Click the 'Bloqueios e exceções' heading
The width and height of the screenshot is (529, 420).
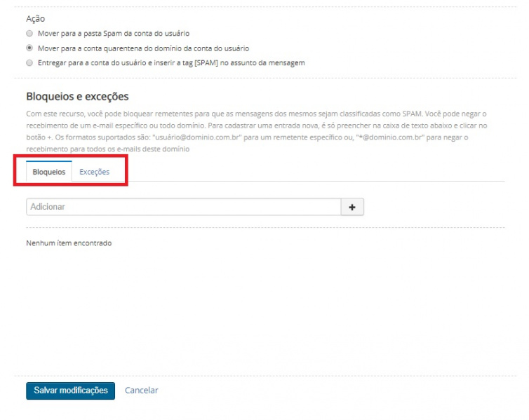pyautogui.click(x=77, y=97)
